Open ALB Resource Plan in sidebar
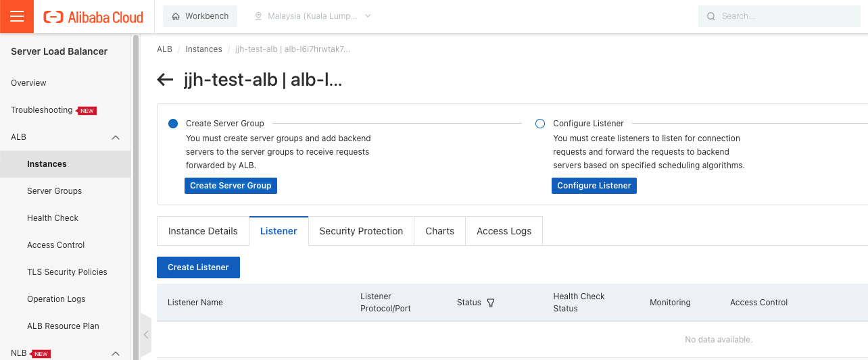Viewport: 868px width, 360px height. (x=63, y=326)
